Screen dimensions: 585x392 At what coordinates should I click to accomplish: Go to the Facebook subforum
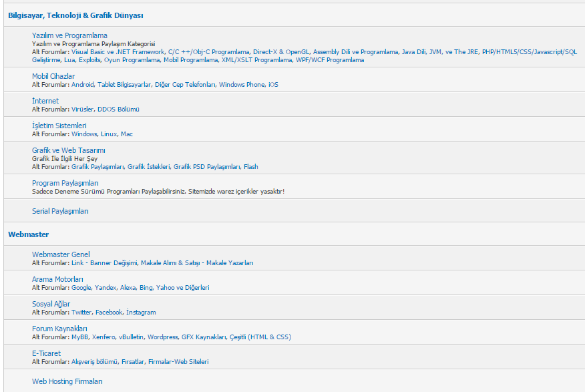(109, 312)
